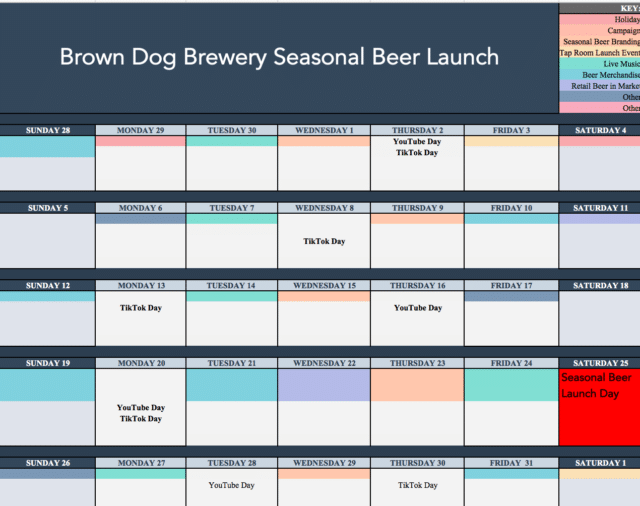Image resolution: width=640 pixels, height=506 pixels.
Task: Click the TikTok Day entry on Wednesday 8
Action: pyautogui.click(x=324, y=241)
